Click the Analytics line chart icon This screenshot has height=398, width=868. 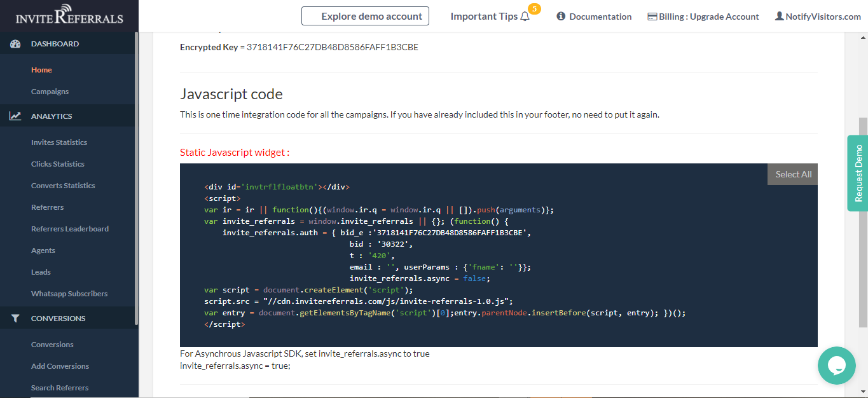16,116
